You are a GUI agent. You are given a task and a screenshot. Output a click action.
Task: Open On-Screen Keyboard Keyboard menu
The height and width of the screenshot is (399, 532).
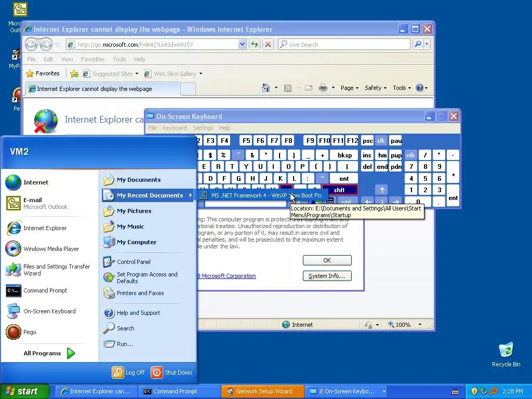(x=175, y=128)
